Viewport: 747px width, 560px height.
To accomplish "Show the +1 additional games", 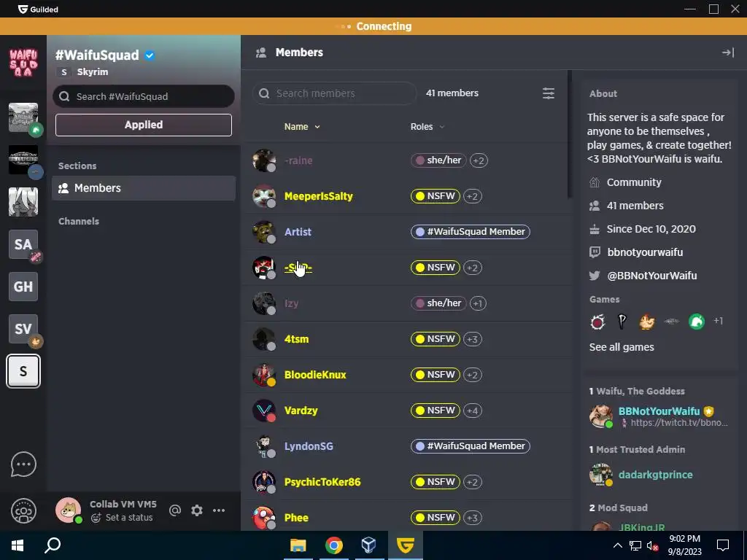I will [x=718, y=321].
